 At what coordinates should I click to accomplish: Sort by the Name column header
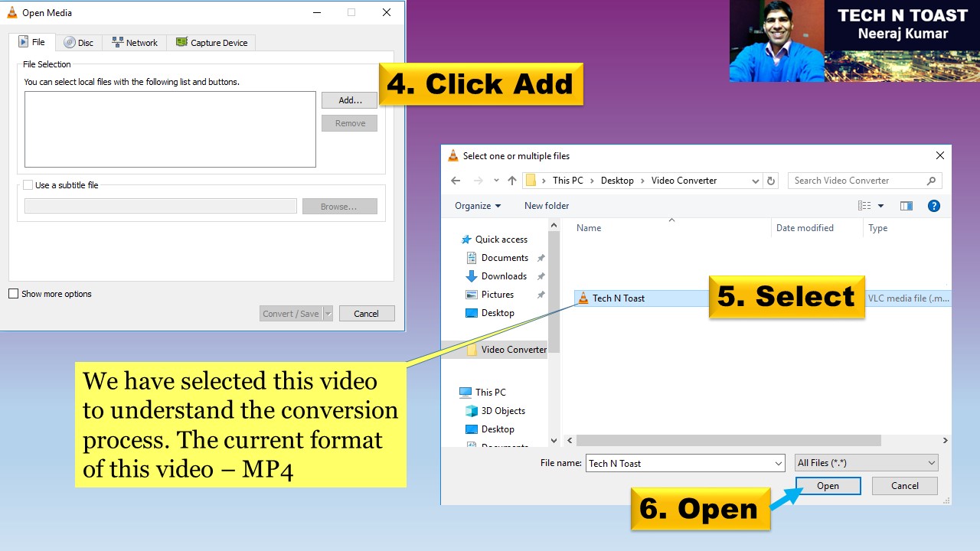click(588, 228)
